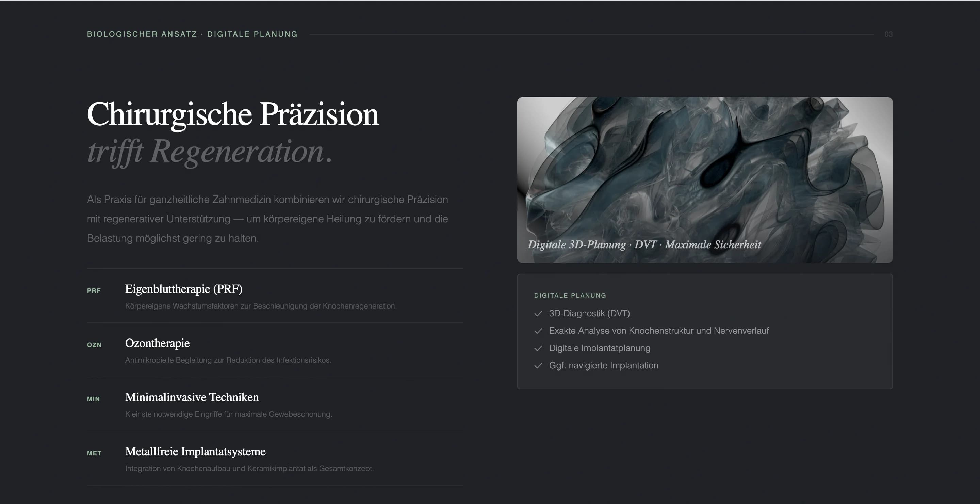Click the intro paragraph about ganzheitliche Zahnmedizin
980x504 pixels.
coord(267,219)
